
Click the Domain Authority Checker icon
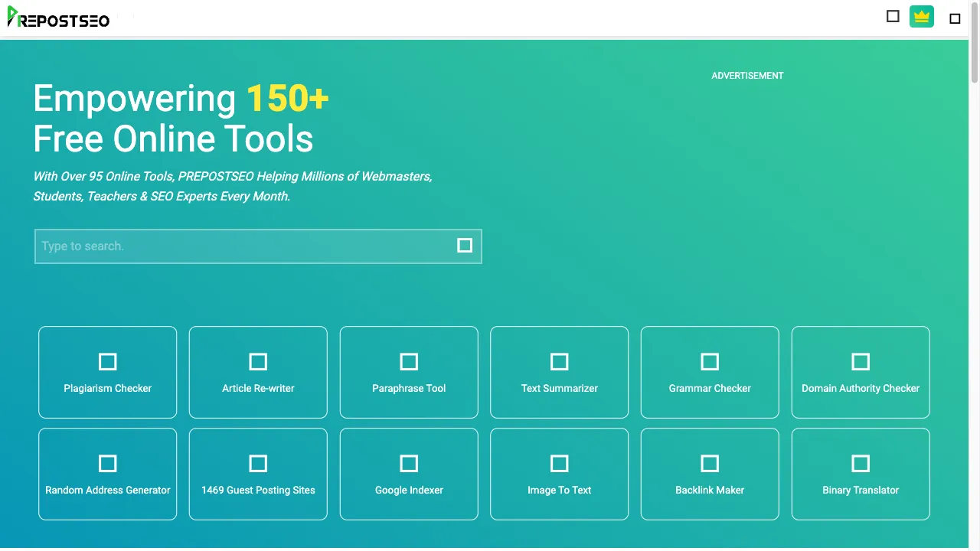(x=861, y=361)
